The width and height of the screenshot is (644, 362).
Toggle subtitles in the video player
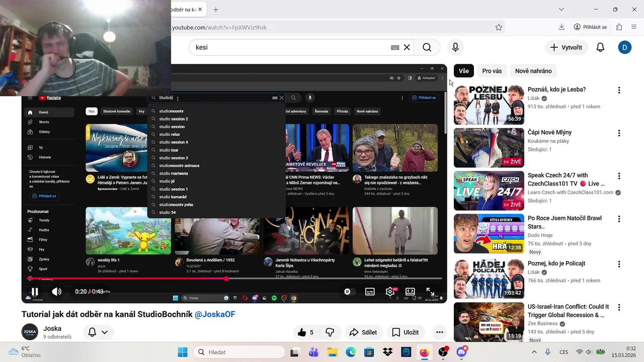click(370, 292)
